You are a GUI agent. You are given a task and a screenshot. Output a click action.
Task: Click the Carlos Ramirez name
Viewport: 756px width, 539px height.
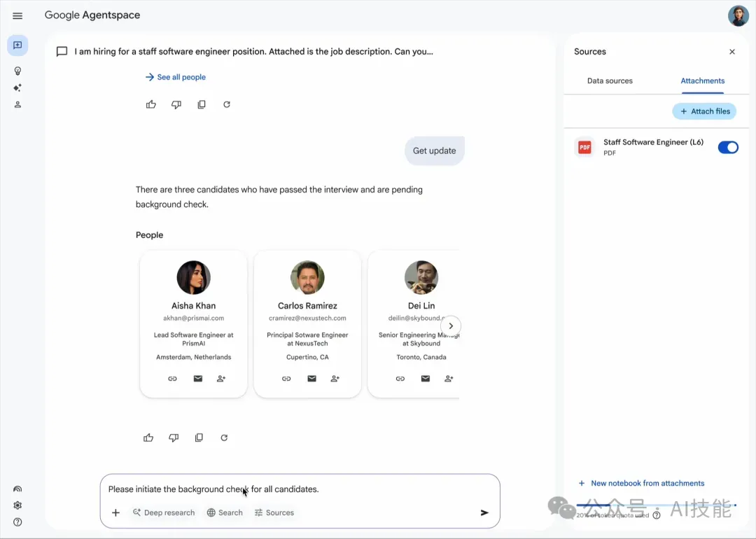(307, 306)
